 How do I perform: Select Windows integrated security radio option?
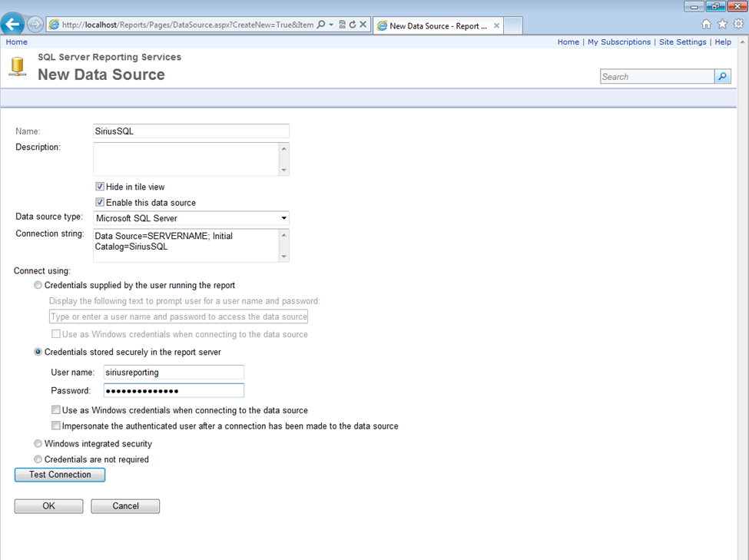(38, 444)
